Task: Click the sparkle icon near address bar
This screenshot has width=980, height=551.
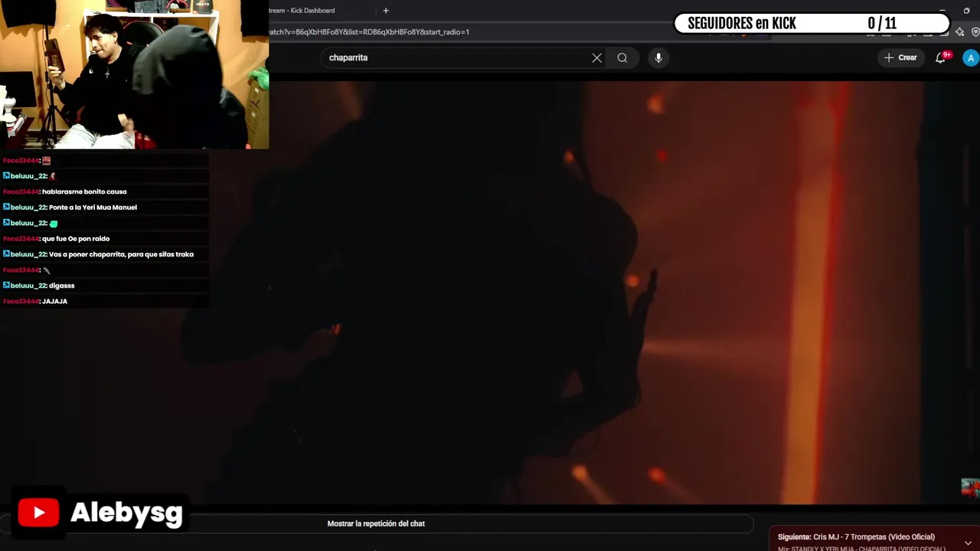Action: pos(960,32)
